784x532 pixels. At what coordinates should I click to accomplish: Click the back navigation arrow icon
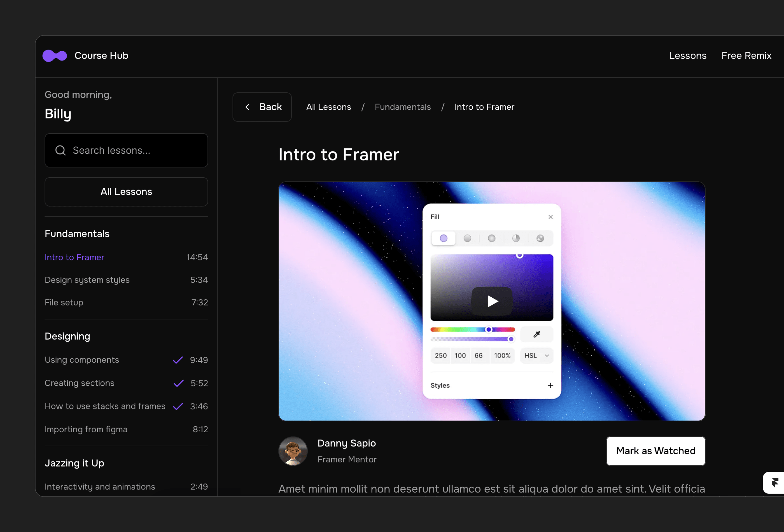point(248,107)
